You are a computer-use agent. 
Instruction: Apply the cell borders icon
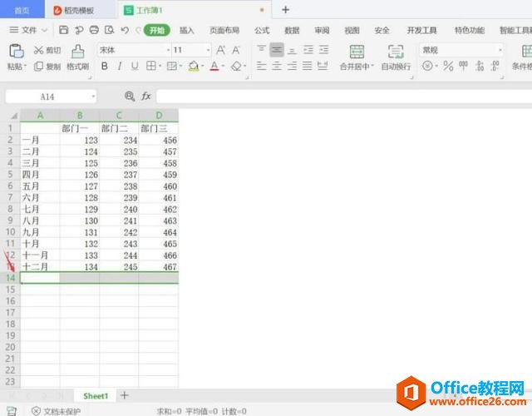[151, 66]
